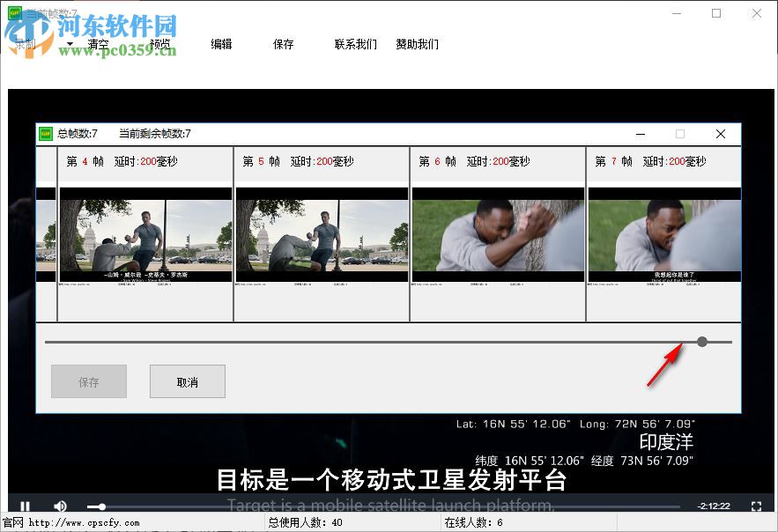778x532 pixels.
Task: Click frame 4 delay 延时:200毫秒 label
Action: tap(146, 161)
